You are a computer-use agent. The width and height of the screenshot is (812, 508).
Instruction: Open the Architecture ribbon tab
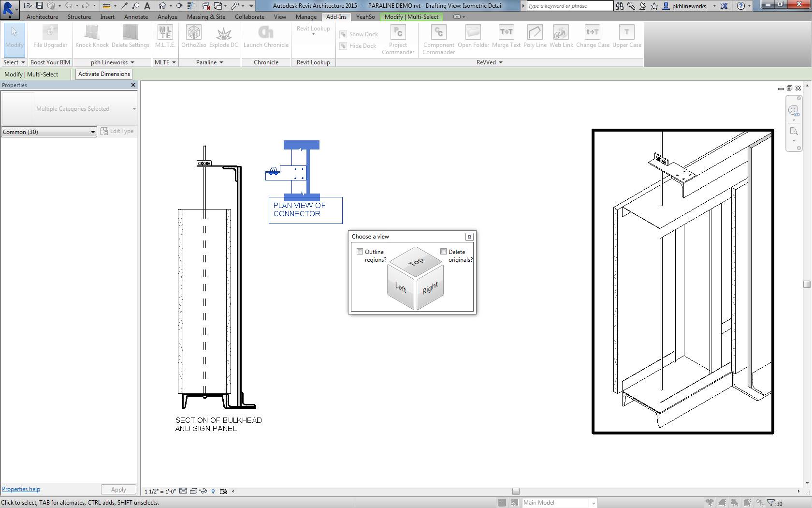click(x=42, y=17)
